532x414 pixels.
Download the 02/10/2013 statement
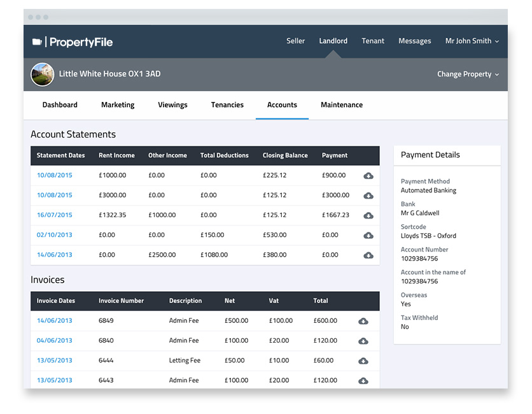click(368, 235)
